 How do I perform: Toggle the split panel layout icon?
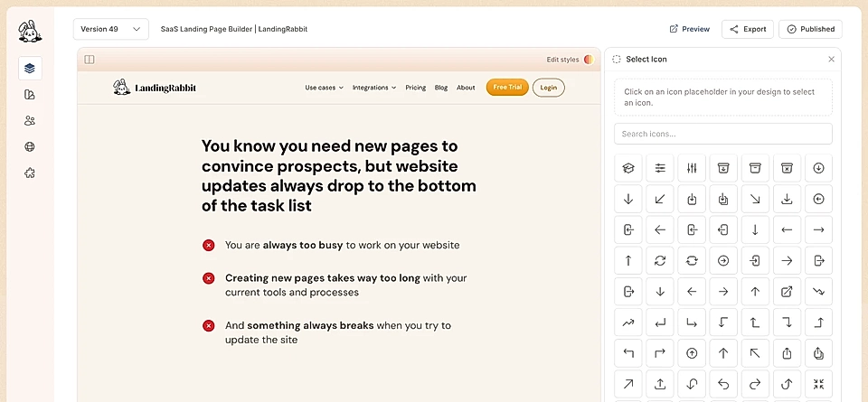(90, 60)
